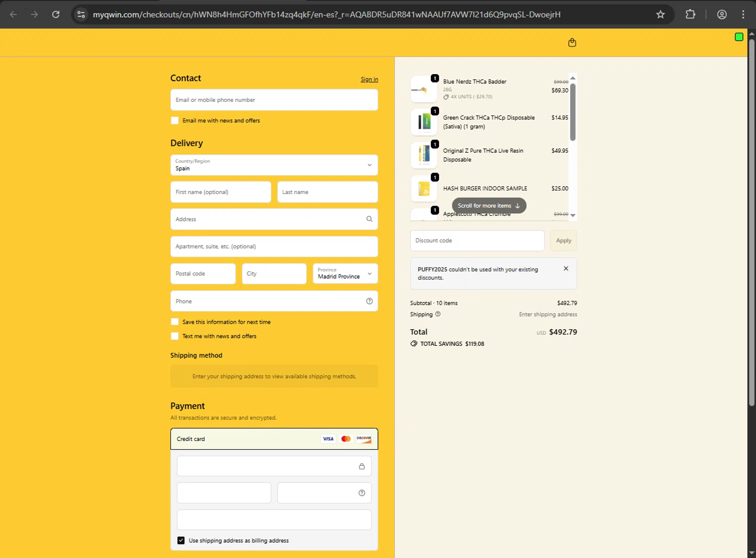This screenshot has width=756, height=558.
Task: Open the shopping bag cart icon
Action: coord(572,43)
